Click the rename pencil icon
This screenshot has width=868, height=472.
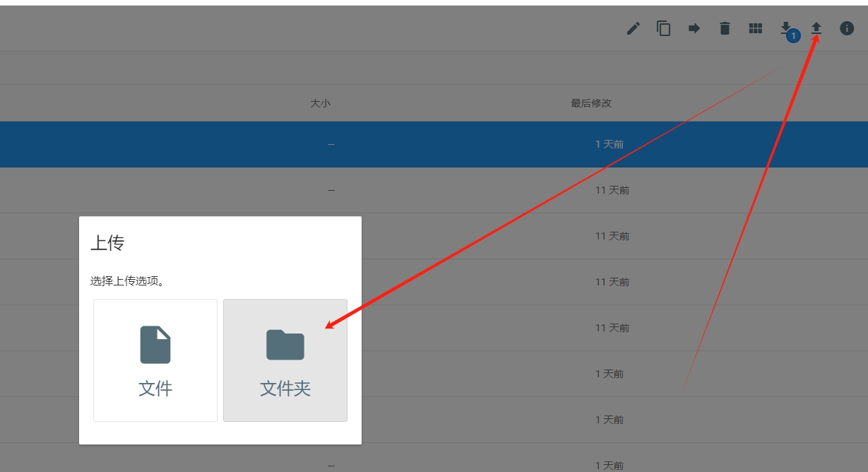point(634,28)
